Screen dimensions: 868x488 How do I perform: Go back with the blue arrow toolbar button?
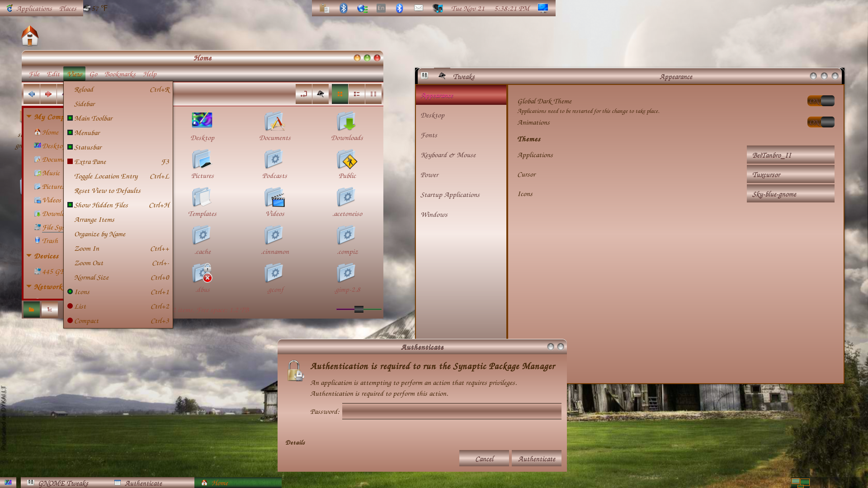click(32, 94)
